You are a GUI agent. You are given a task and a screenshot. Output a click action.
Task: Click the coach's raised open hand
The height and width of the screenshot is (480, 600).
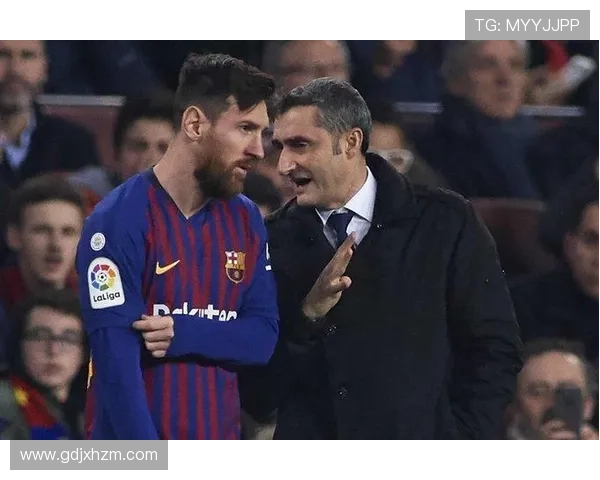(328, 280)
